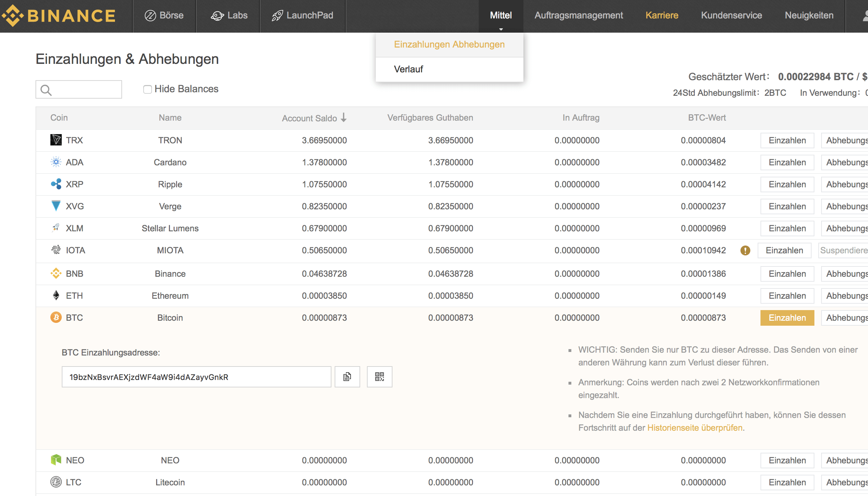Click the In Auftrag column header
Screen dimensions: 868x496
581,118
